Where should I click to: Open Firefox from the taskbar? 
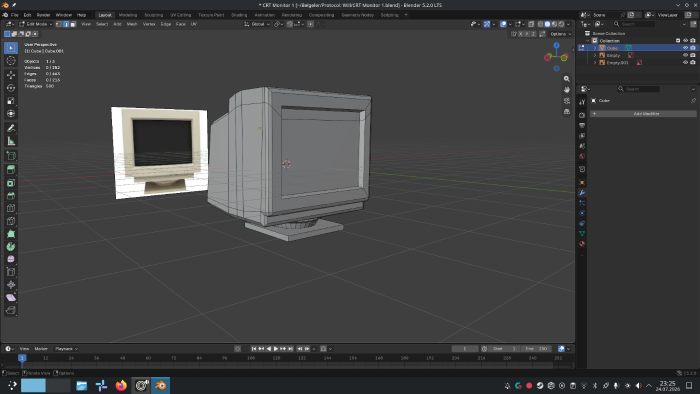121,386
